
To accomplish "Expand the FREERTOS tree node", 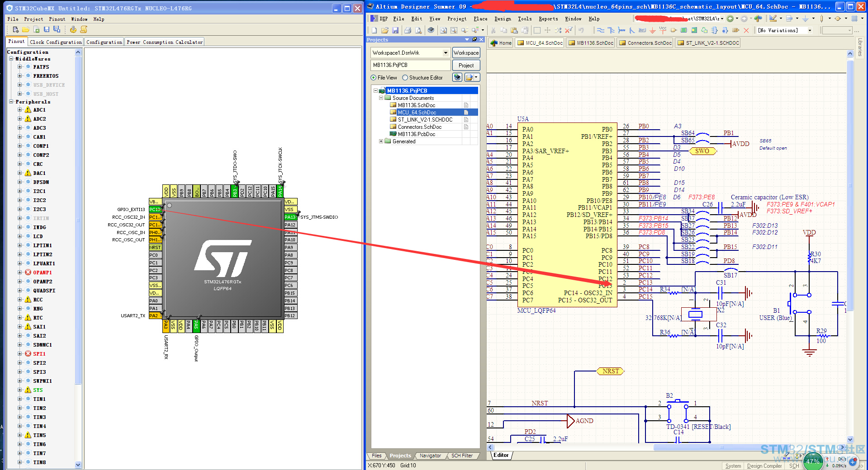I will click(x=19, y=76).
